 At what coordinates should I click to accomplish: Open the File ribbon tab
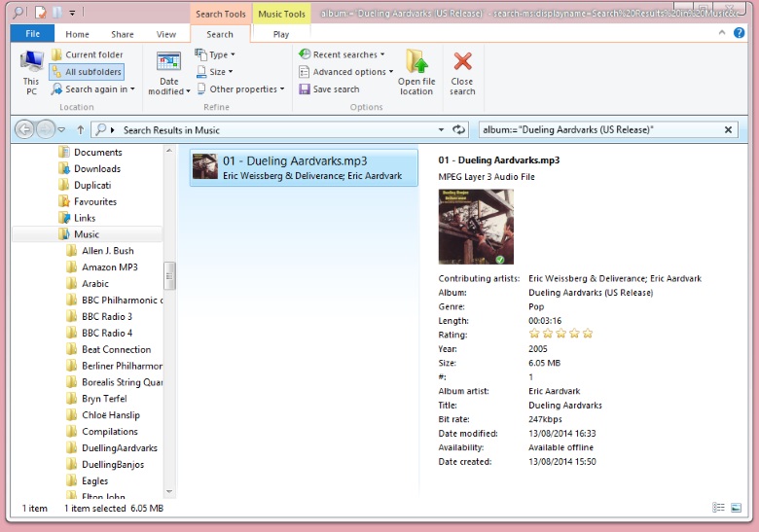[32, 34]
